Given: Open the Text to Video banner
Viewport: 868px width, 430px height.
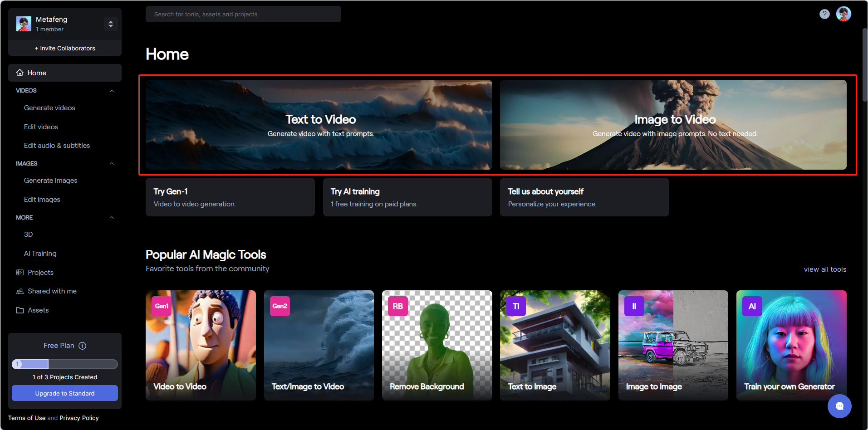Looking at the screenshot, I should click(319, 125).
